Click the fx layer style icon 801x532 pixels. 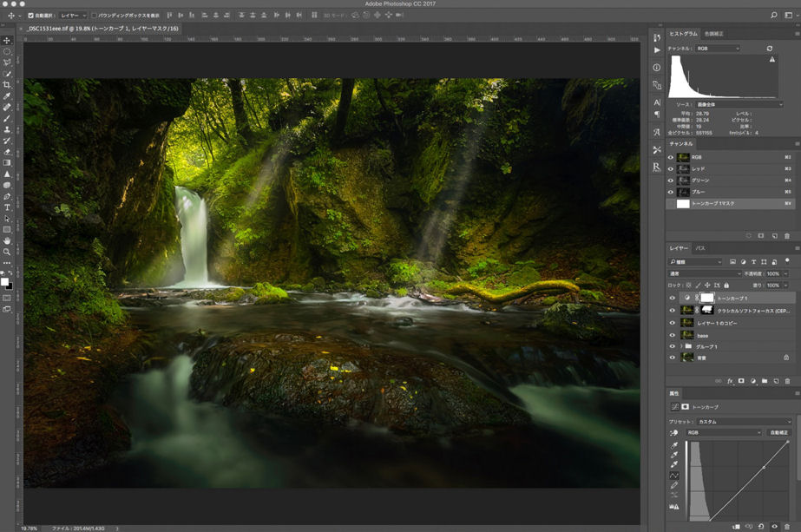[729, 381]
